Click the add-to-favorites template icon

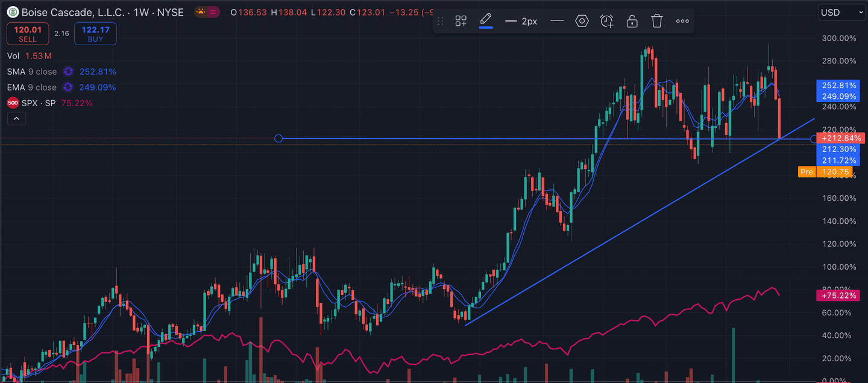[x=461, y=20]
